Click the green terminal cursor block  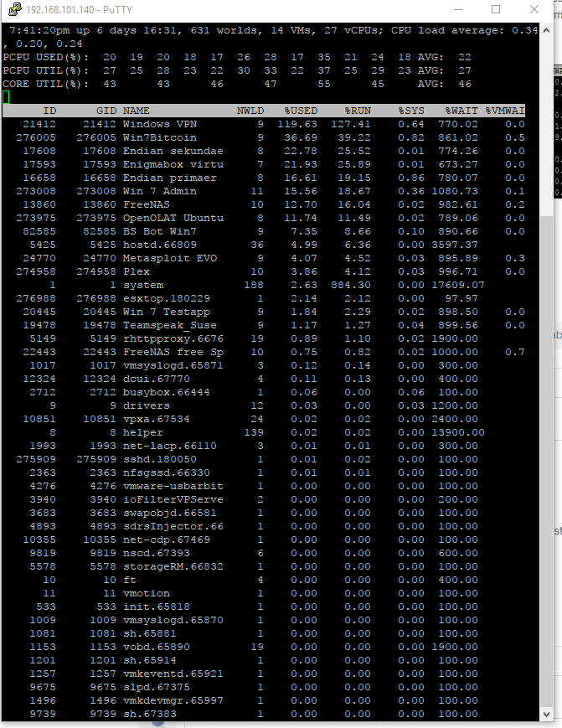coord(6,97)
